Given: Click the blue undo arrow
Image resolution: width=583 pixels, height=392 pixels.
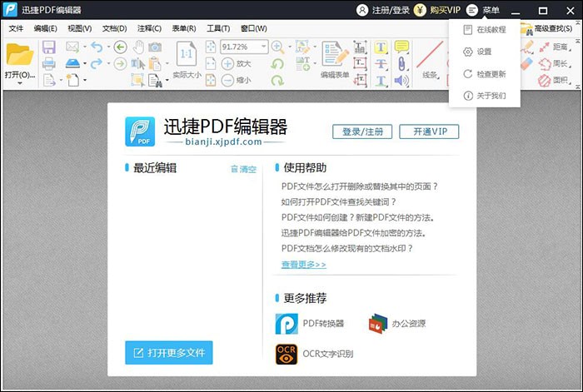Looking at the screenshot, I should point(97,47).
